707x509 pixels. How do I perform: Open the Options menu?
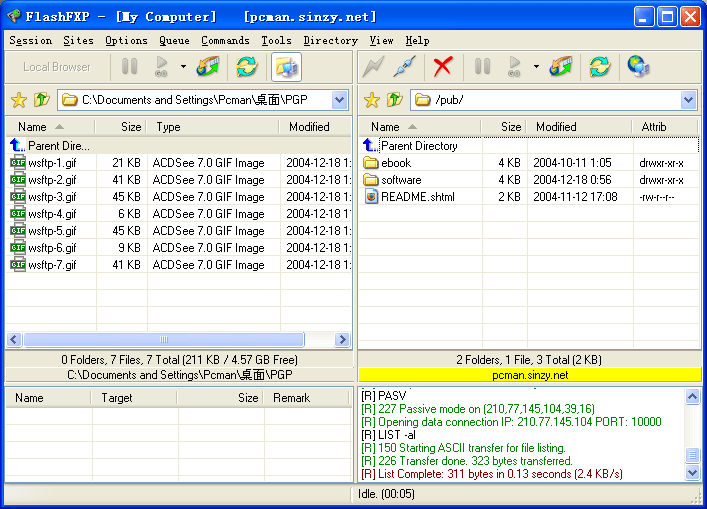(x=126, y=41)
